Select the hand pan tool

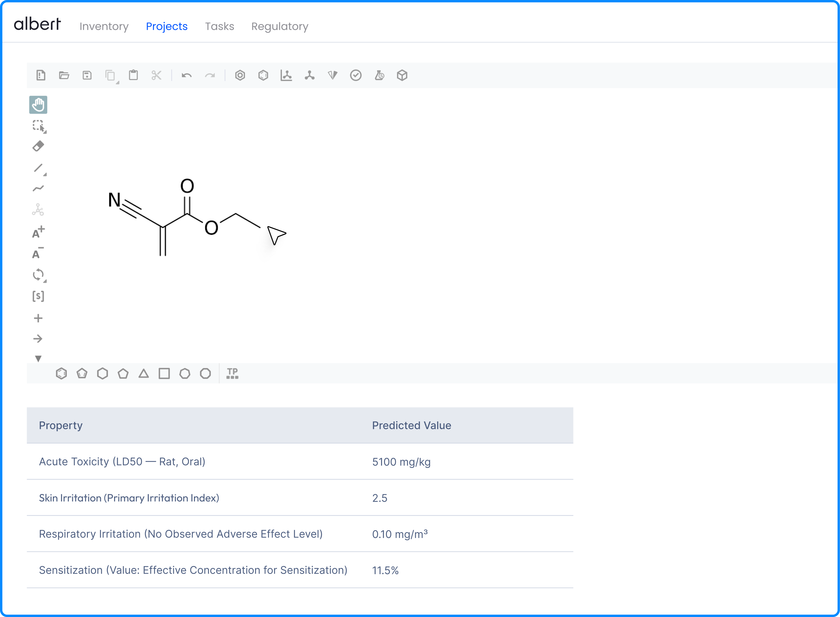[x=38, y=105]
